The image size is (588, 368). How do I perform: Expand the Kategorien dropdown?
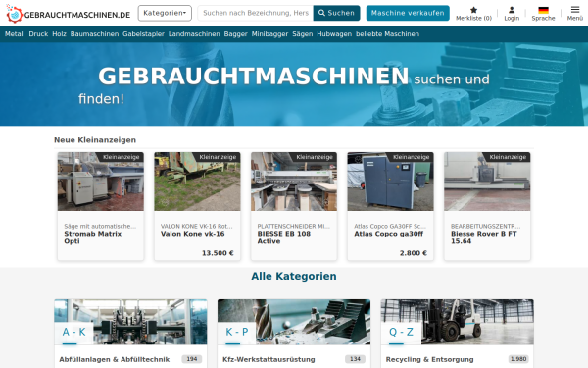click(x=165, y=13)
